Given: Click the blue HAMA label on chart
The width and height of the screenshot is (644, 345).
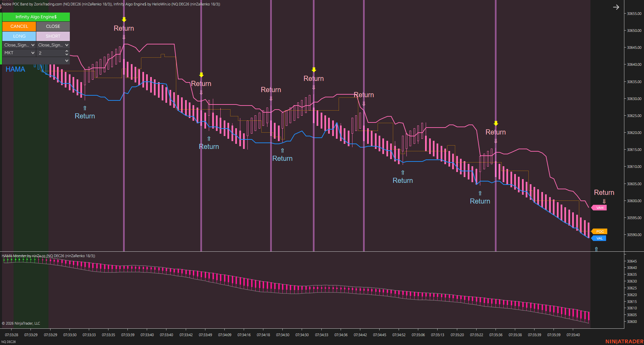Looking at the screenshot, I should (x=15, y=69).
